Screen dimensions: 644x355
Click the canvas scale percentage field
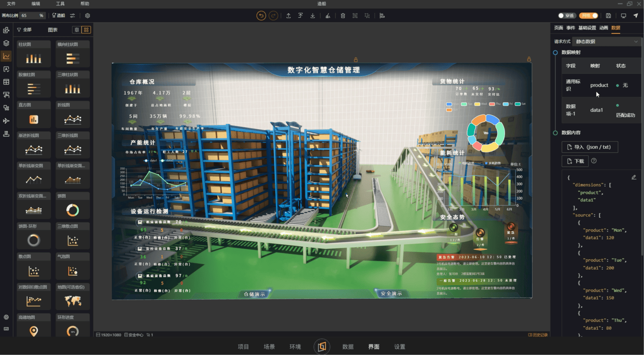(x=32, y=16)
